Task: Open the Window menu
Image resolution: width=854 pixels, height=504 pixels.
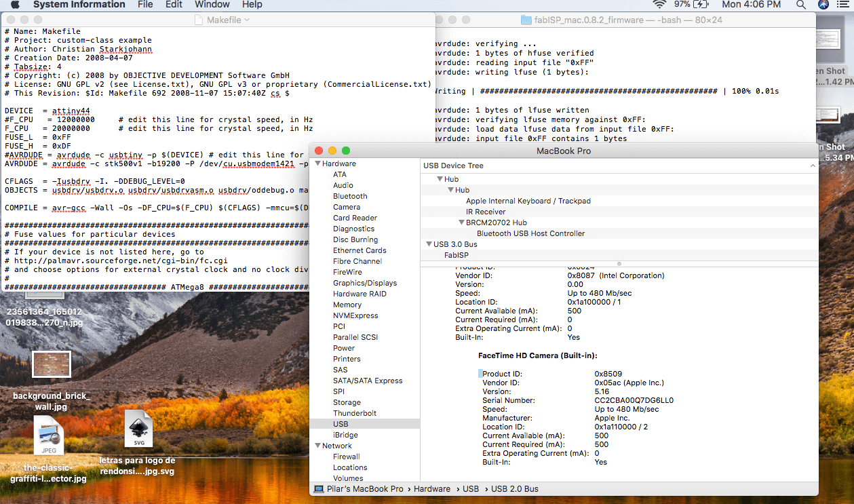Action: click(212, 5)
